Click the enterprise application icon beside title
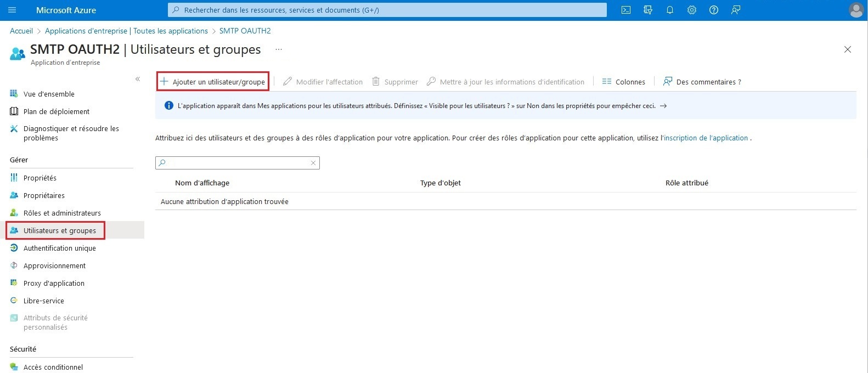This screenshot has width=868, height=373. pos(18,54)
